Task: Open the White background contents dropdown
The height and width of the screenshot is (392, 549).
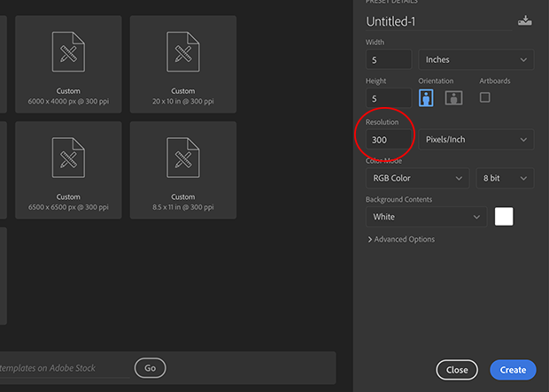Action: coord(426,217)
